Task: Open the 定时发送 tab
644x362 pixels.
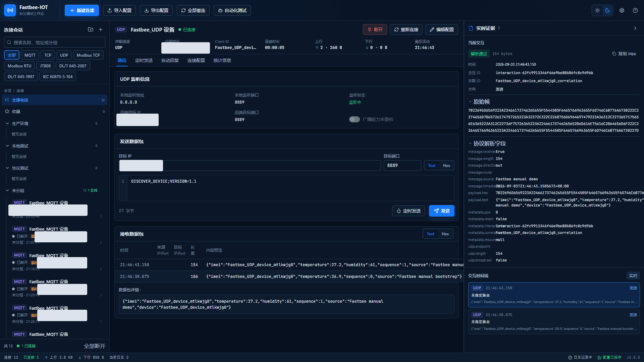Action: click(x=144, y=60)
